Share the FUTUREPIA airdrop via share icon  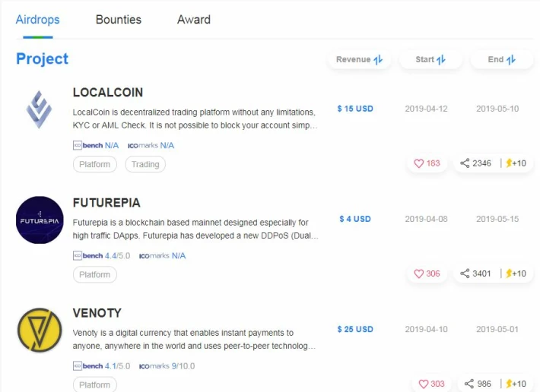(465, 273)
